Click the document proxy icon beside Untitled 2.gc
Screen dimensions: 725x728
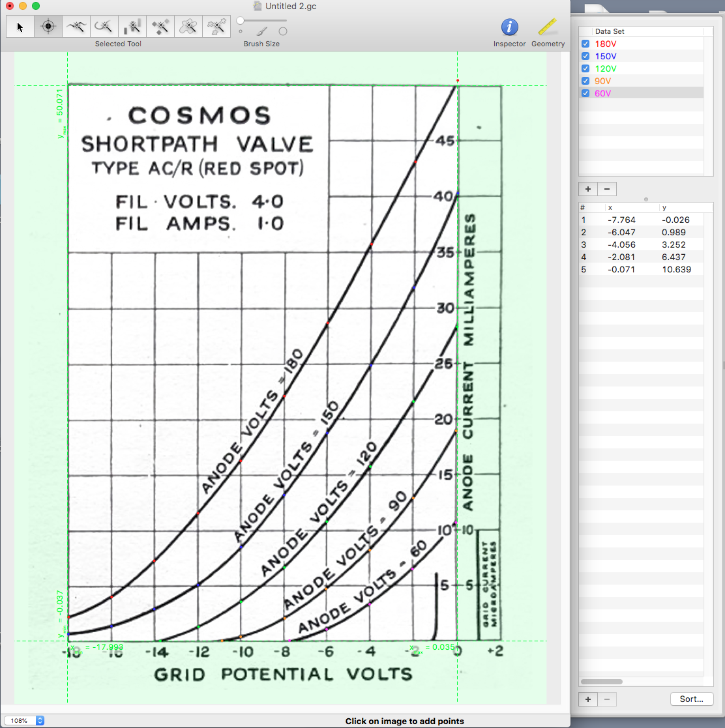click(x=258, y=6)
